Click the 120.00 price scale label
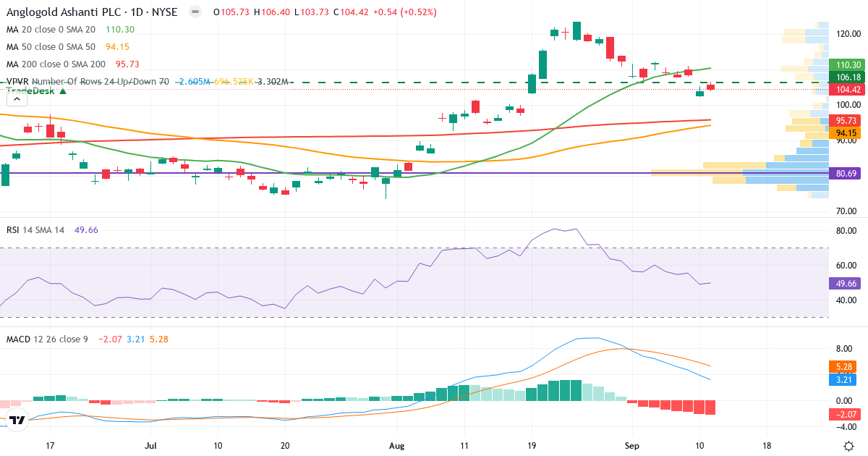The height and width of the screenshot is (456, 868). coord(847,33)
